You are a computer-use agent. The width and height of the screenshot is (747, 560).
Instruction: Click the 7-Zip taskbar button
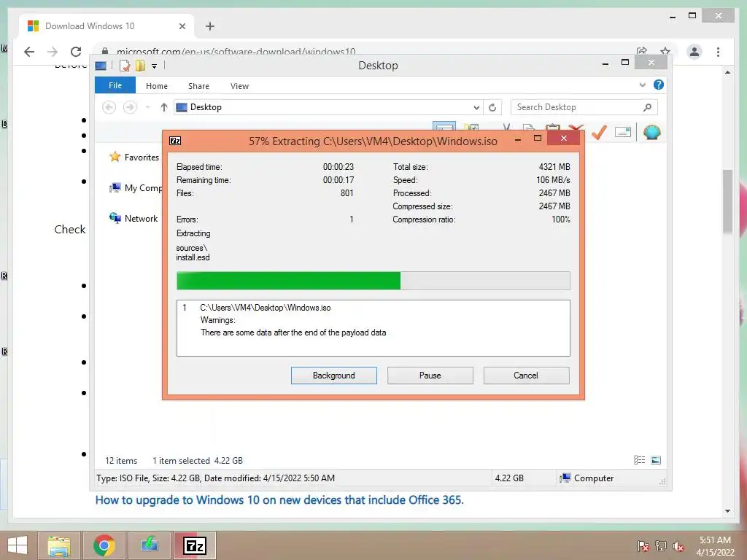tap(195, 545)
